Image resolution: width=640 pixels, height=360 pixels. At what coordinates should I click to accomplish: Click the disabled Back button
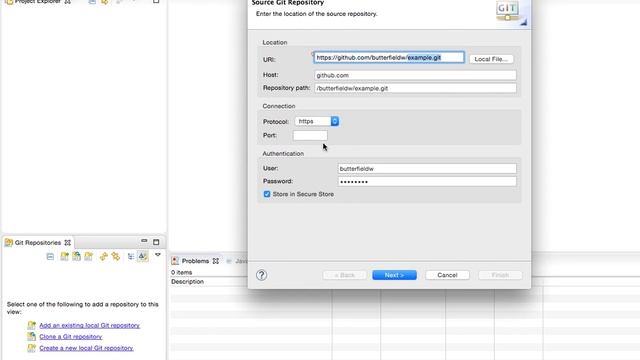tap(344, 275)
